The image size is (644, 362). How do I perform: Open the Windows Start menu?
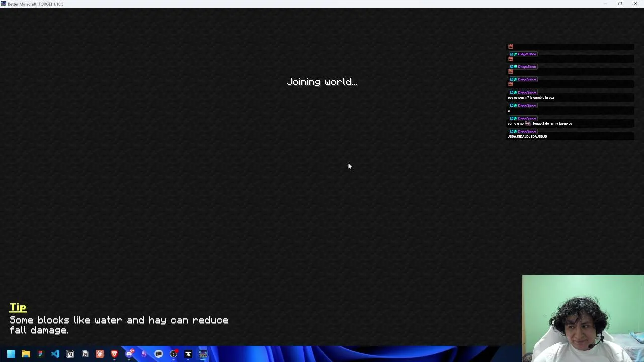(x=11, y=354)
